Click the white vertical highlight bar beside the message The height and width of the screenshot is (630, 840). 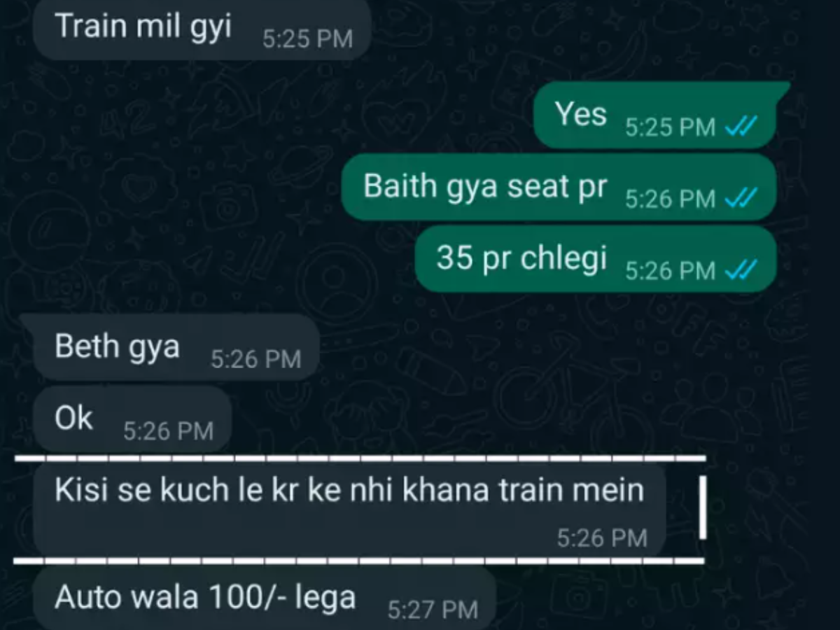[x=702, y=508]
